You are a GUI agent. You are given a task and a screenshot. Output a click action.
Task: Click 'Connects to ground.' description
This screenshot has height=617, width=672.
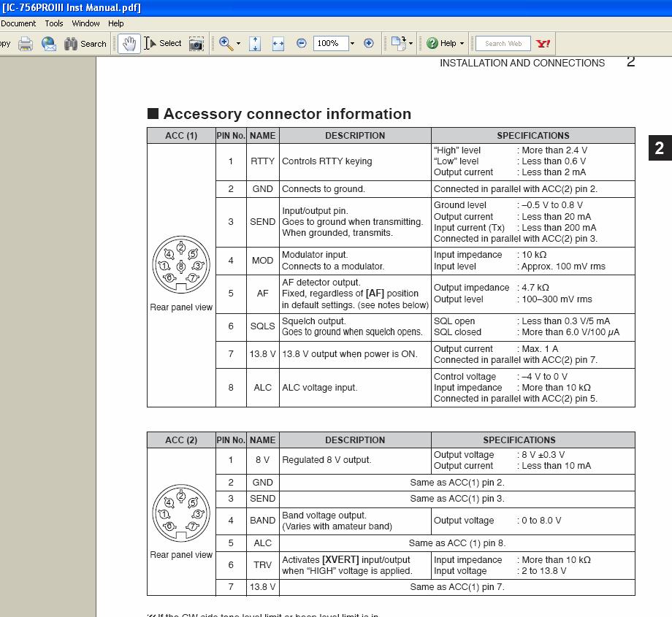pos(324,189)
